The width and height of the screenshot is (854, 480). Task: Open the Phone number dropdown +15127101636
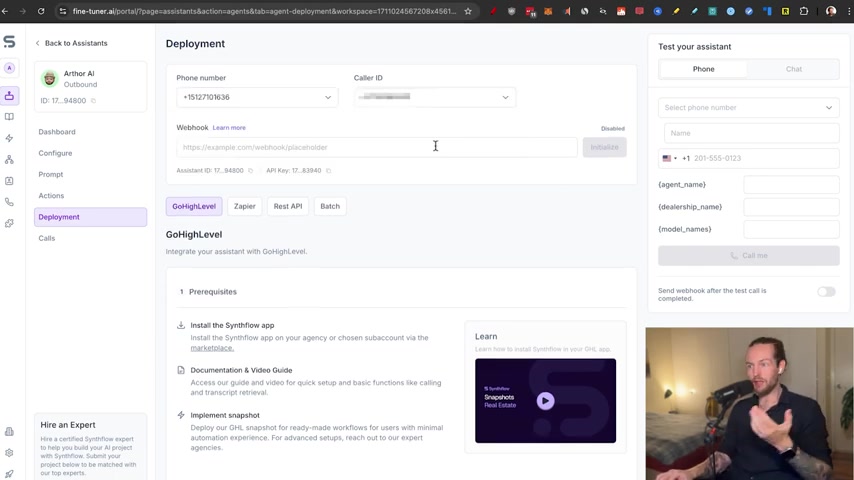[x=257, y=97]
